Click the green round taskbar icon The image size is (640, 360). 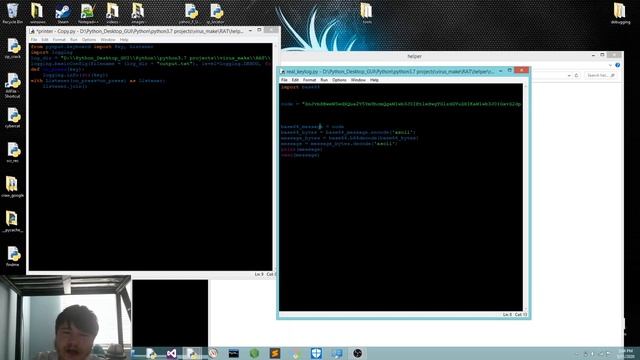coord(254,353)
